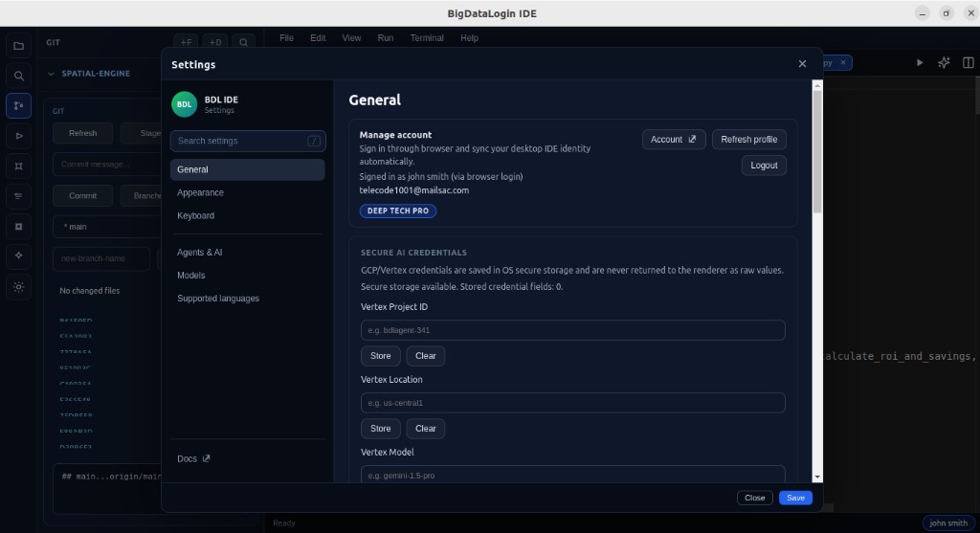Collapse the SPATIAL-ENGINE tree section

tap(52, 74)
